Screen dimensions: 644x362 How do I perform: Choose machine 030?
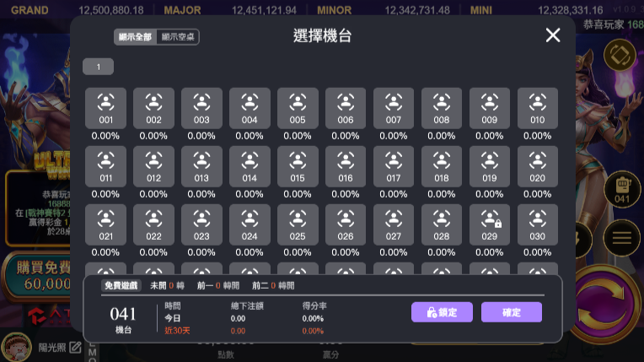click(x=538, y=225)
